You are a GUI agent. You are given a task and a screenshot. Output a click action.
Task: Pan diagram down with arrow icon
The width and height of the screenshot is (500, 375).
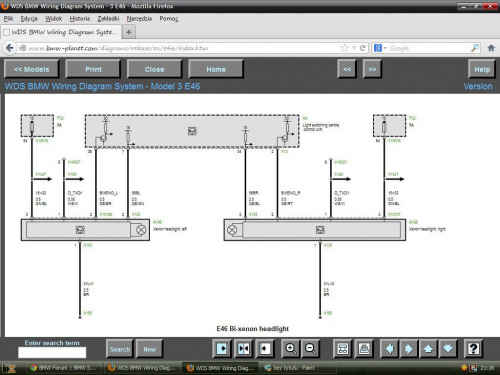coord(448,349)
